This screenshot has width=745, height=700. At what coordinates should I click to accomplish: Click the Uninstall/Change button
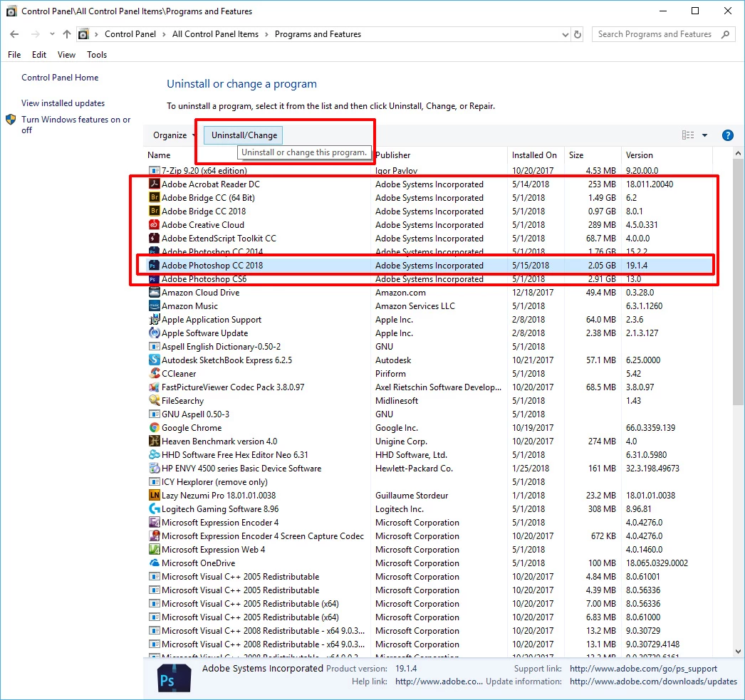click(244, 135)
